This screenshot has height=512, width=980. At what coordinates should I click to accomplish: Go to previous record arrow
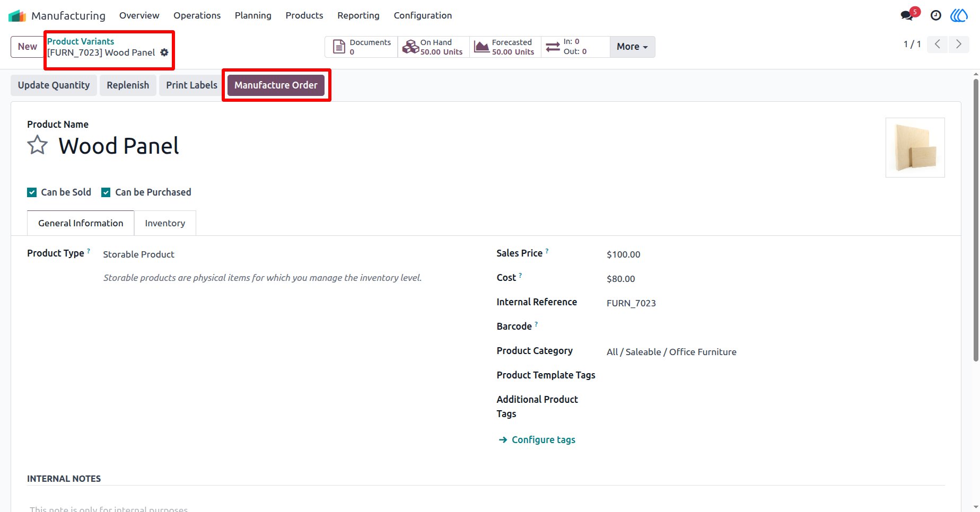tap(938, 45)
